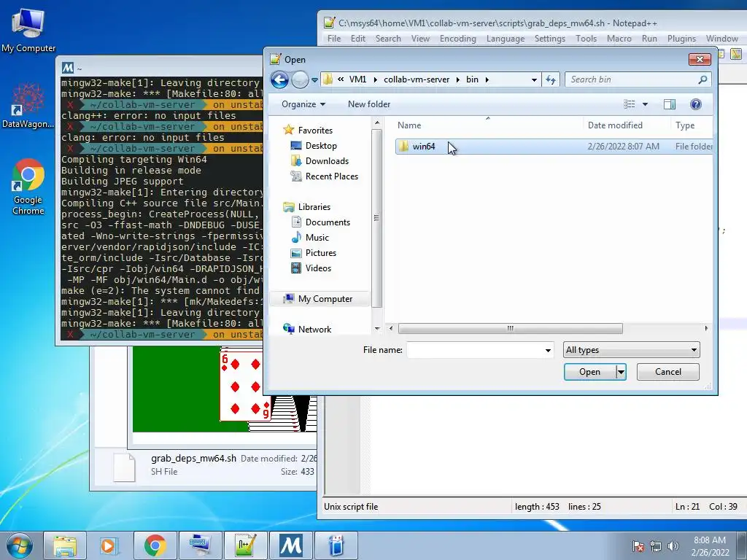The image size is (747, 560).
Task: Select Favorites in navigation pane
Action: (x=315, y=130)
